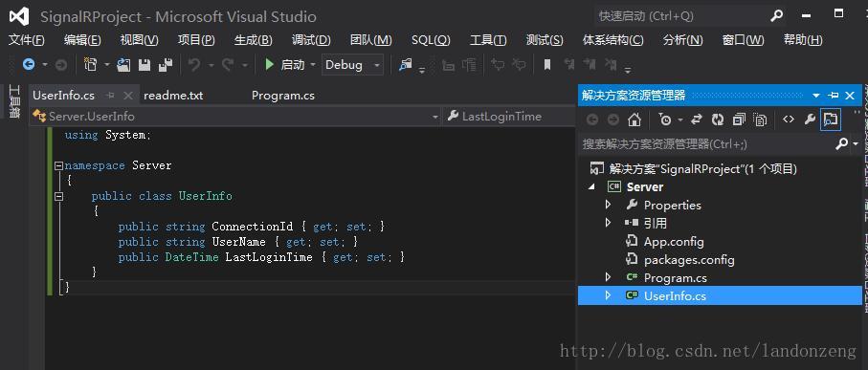Image resolution: width=868 pixels, height=370 pixels.
Task: Click the quick launch magnifier icon
Action: coord(777,16)
